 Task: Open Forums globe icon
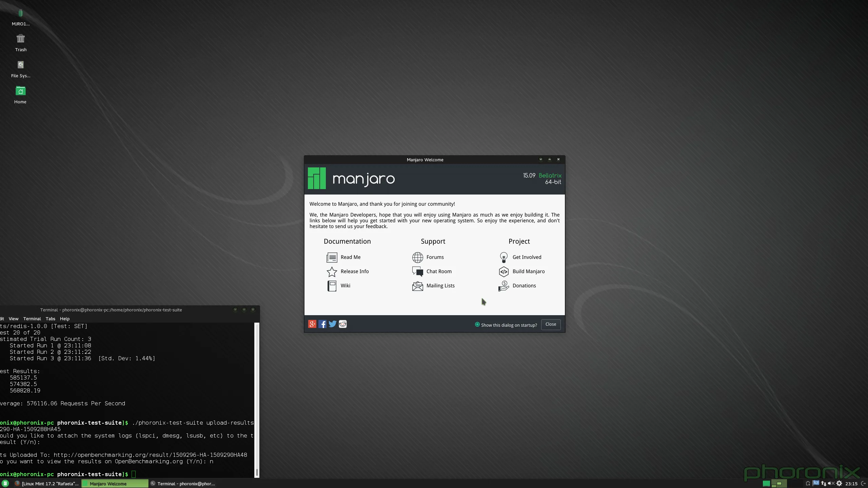(x=417, y=258)
